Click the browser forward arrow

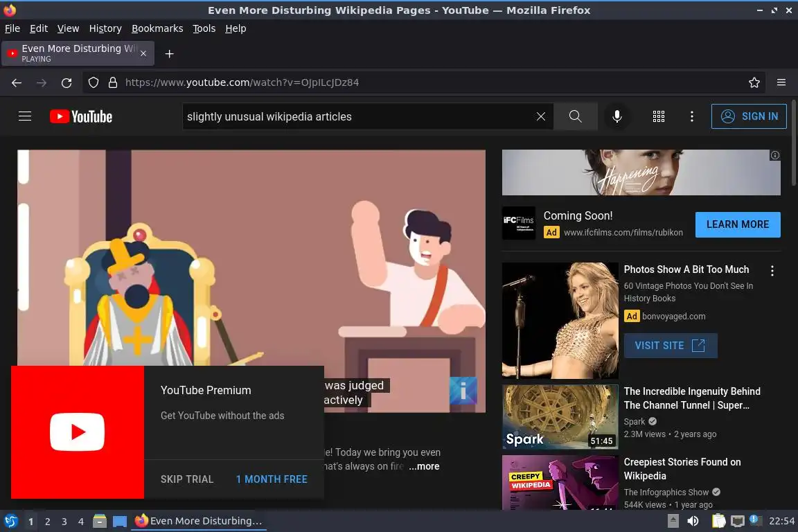[42, 82]
